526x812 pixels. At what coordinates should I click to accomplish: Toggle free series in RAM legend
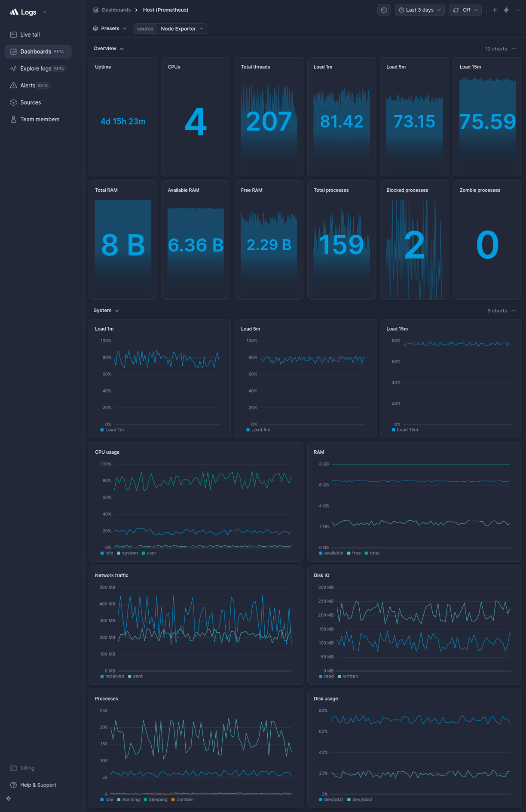point(354,553)
